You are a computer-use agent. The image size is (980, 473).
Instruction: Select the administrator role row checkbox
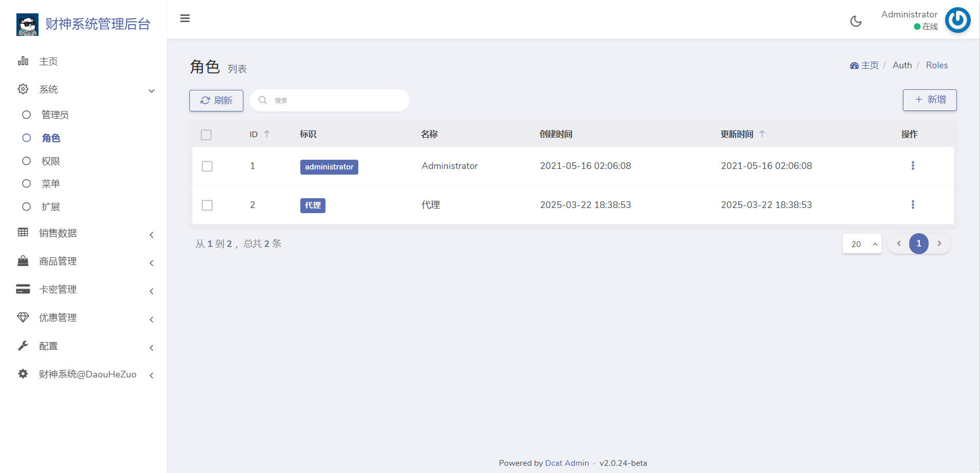click(x=207, y=166)
